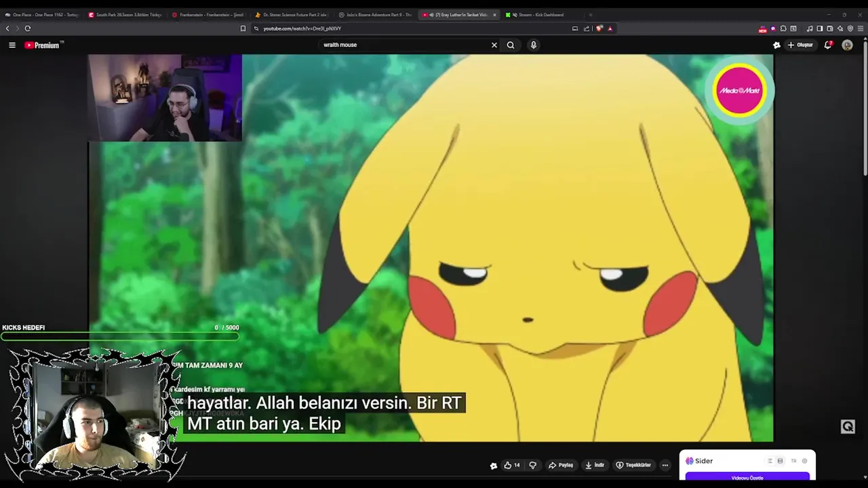The height and width of the screenshot is (488, 868).
Task: Open the three-dot more actions menu
Action: (665, 465)
